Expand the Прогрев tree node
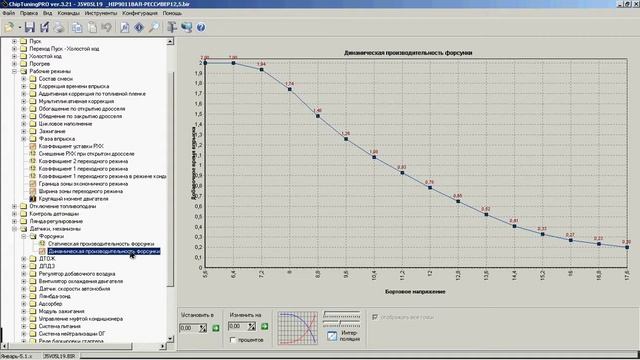This screenshot has width=640, height=360. point(14,64)
